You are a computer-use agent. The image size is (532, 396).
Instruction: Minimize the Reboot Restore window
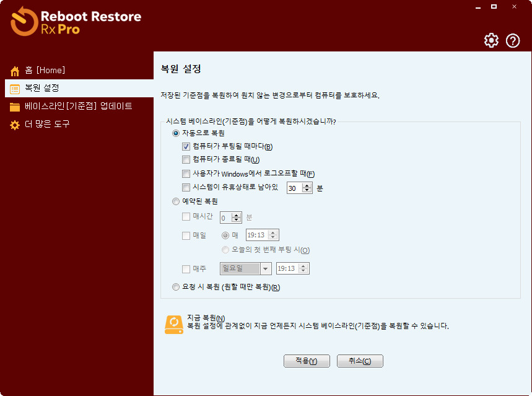point(478,7)
